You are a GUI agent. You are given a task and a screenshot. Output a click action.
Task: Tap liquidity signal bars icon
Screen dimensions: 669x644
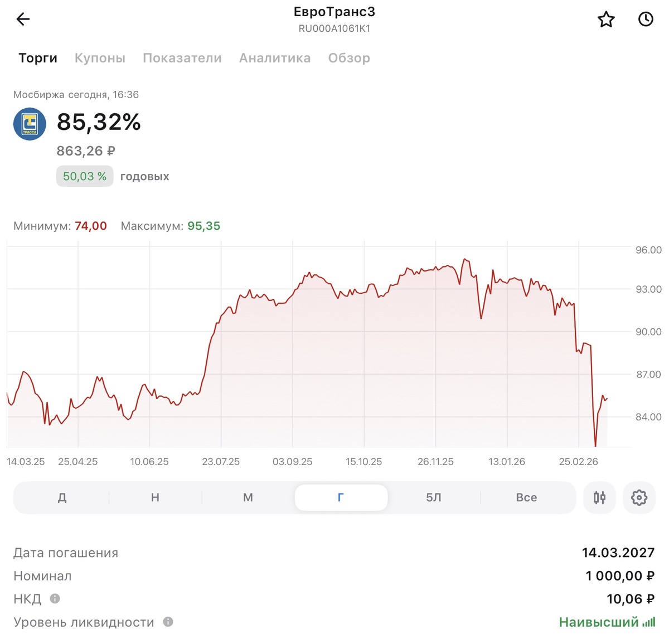pos(649,622)
